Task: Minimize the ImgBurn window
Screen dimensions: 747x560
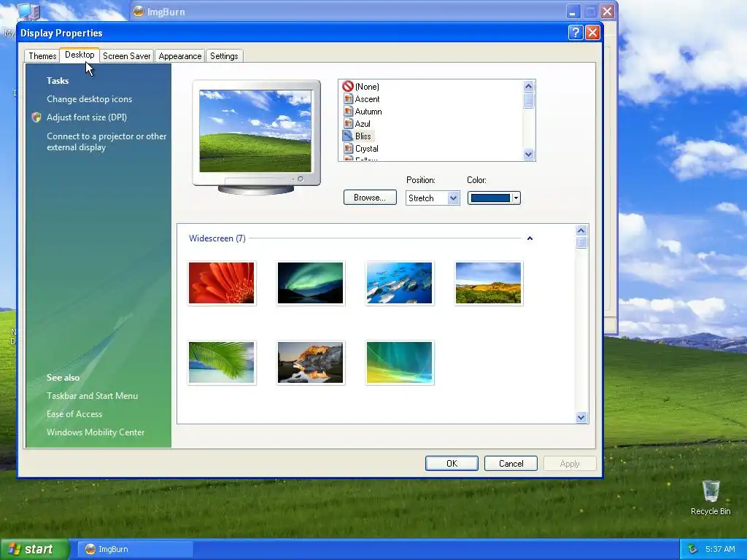Action: point(573,12)
